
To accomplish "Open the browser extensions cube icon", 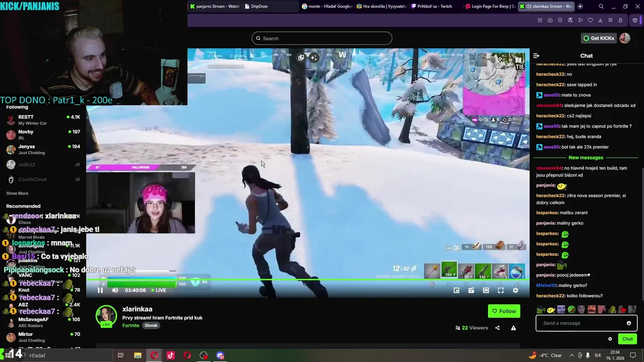I will (635, 20).
